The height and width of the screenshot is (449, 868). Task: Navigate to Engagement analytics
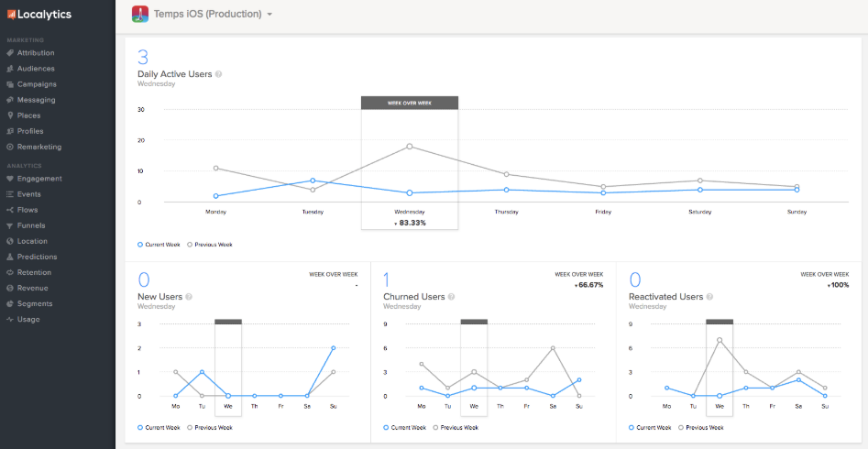pyautogui.click(x=39, y=179)
